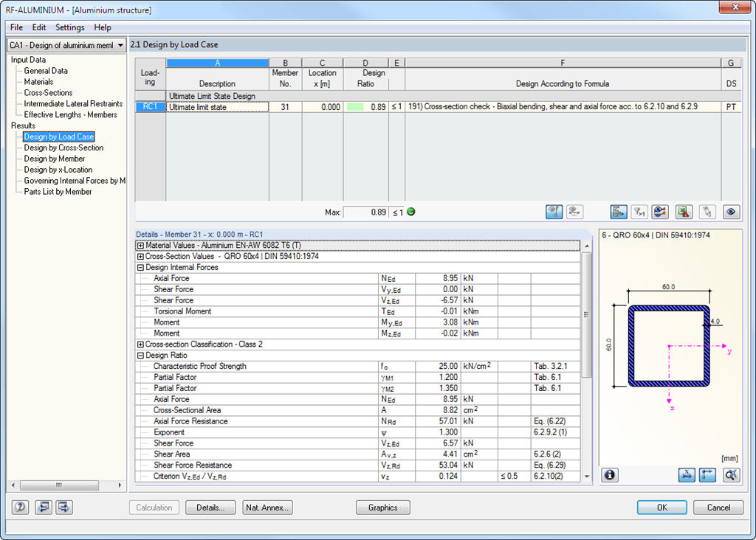
Task: Open cross-section info icon
Action: point(610,475)
